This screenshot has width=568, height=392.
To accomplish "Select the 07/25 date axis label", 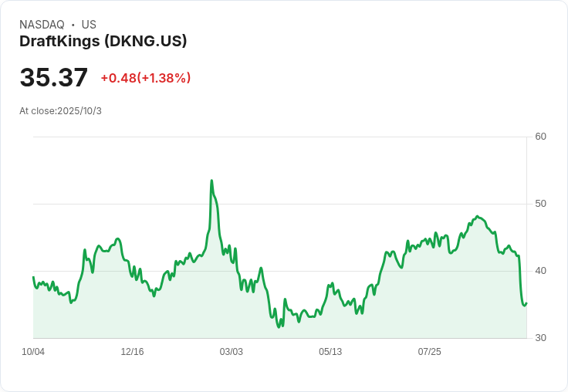I will point(430,352).
